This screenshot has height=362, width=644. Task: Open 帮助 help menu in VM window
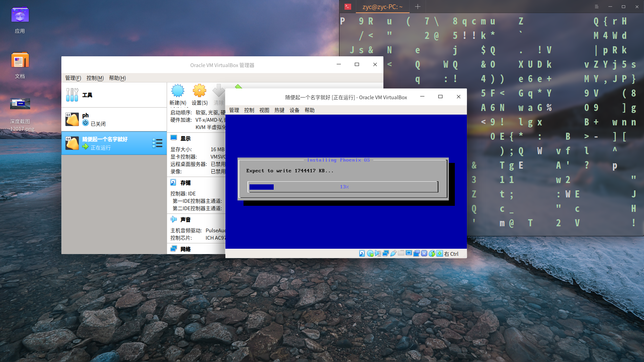click(x=310, y=110)
